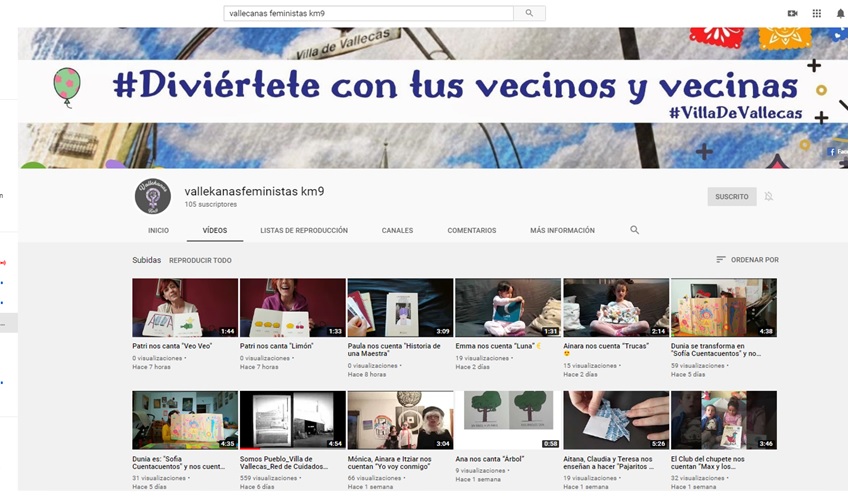The width and height of the screenshot is (861, 500).
Task: Open thumbnail of Patri nos canta Veo Veo
Action: click(x=185, y=307)
